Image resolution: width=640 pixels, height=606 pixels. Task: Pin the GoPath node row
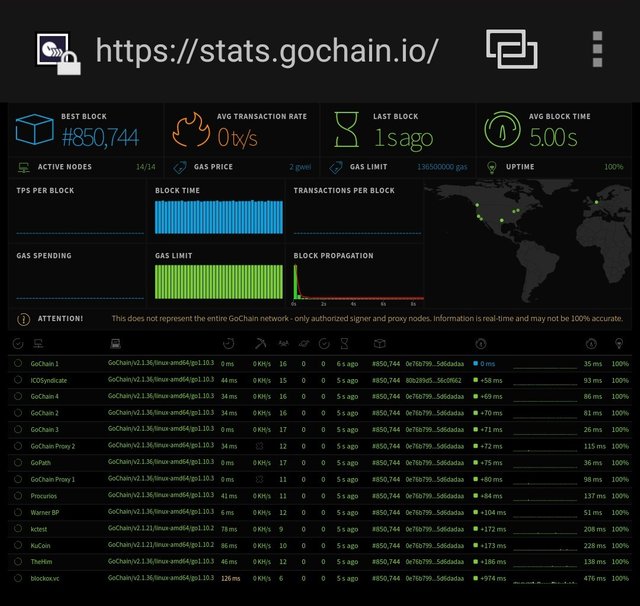[18, 462]
